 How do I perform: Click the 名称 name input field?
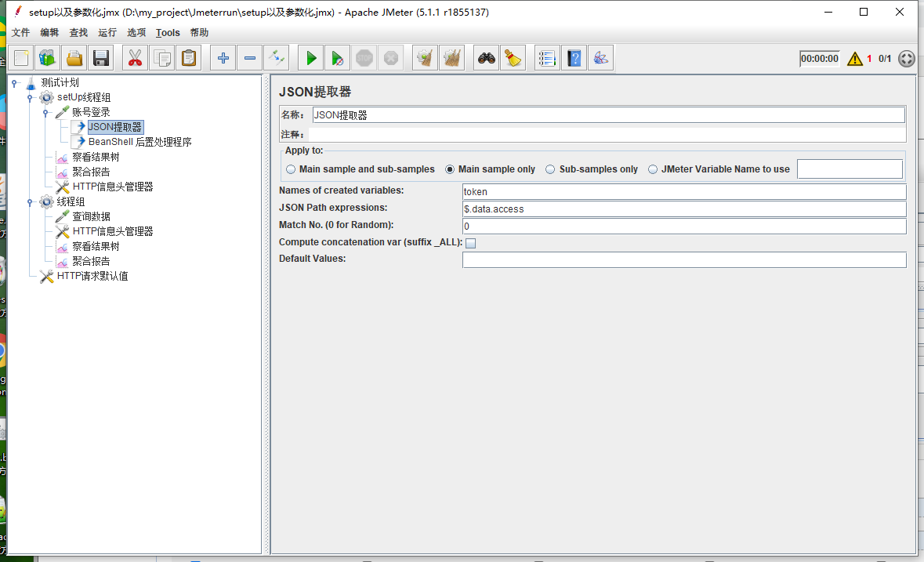coord(609,115)
